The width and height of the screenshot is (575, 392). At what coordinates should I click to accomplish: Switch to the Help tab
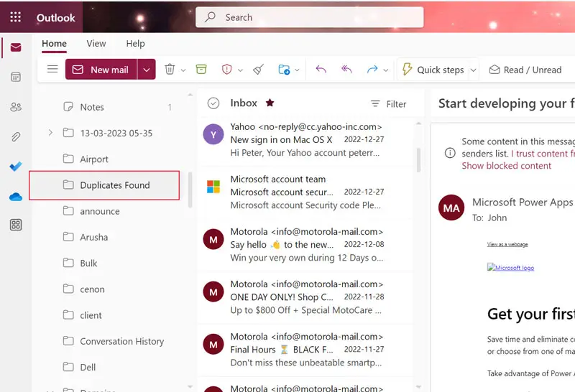click(x=135, y=44)
